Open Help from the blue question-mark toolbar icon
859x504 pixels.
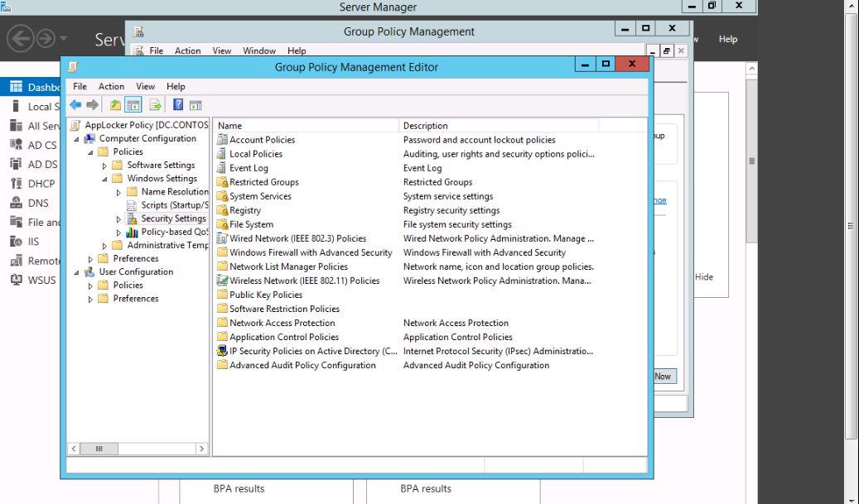click(x=178, y=104)
